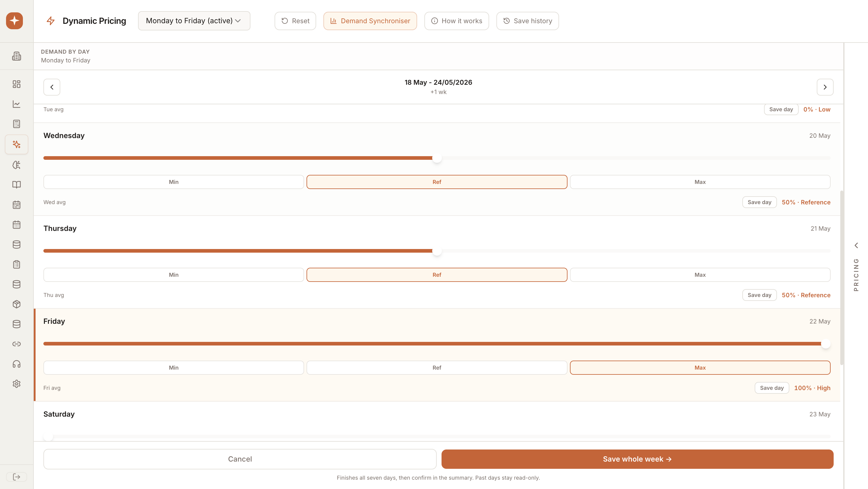Open the link chain icon in sidebar
Screen dimensions: 868x489
tap(17, 344)
